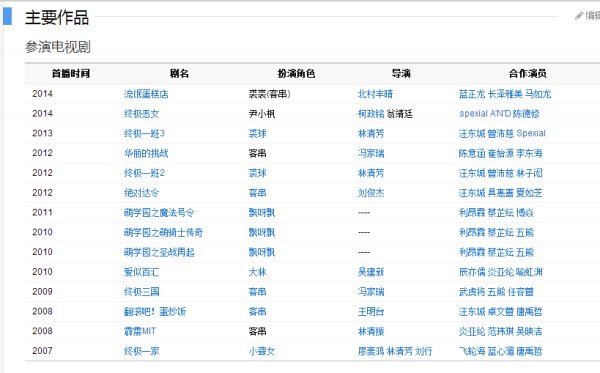Open co-actor 蓝正龙 link
600x373 pixels.
472,94
